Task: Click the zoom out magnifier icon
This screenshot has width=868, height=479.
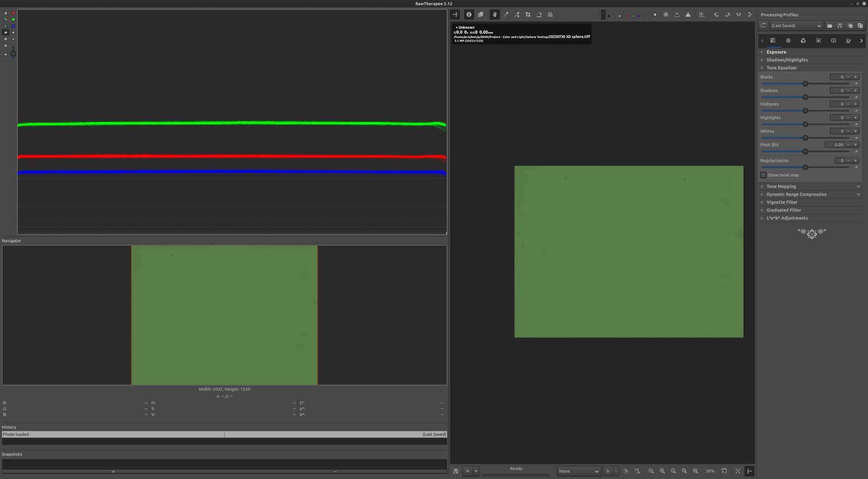Action: click(x=651, y=471)
